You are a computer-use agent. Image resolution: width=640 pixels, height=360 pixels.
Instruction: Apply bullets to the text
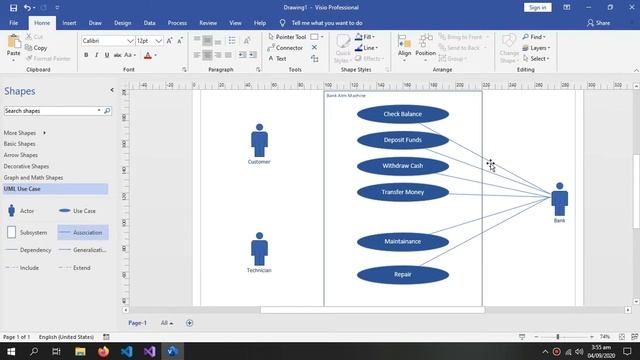coord(232,40)
